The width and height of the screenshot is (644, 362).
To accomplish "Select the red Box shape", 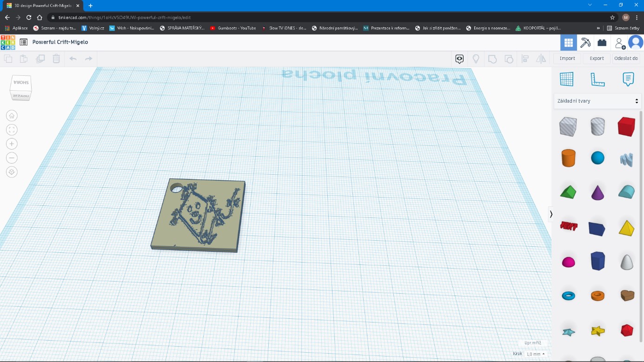I will [626, 126].
